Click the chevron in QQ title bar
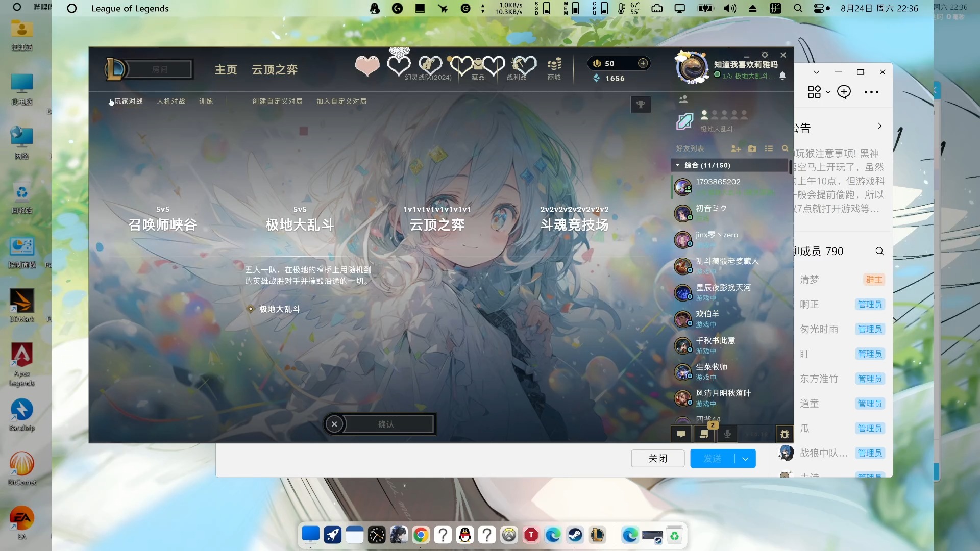Viewport: 980px width, 551px height. click(x=816, y=72)
